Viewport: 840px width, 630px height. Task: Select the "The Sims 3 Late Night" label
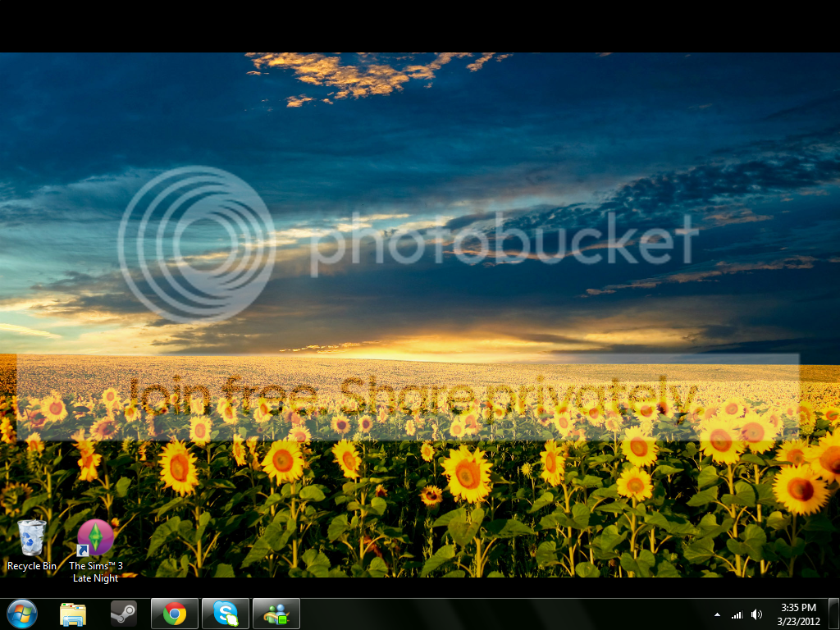click(x=95, y=572)
